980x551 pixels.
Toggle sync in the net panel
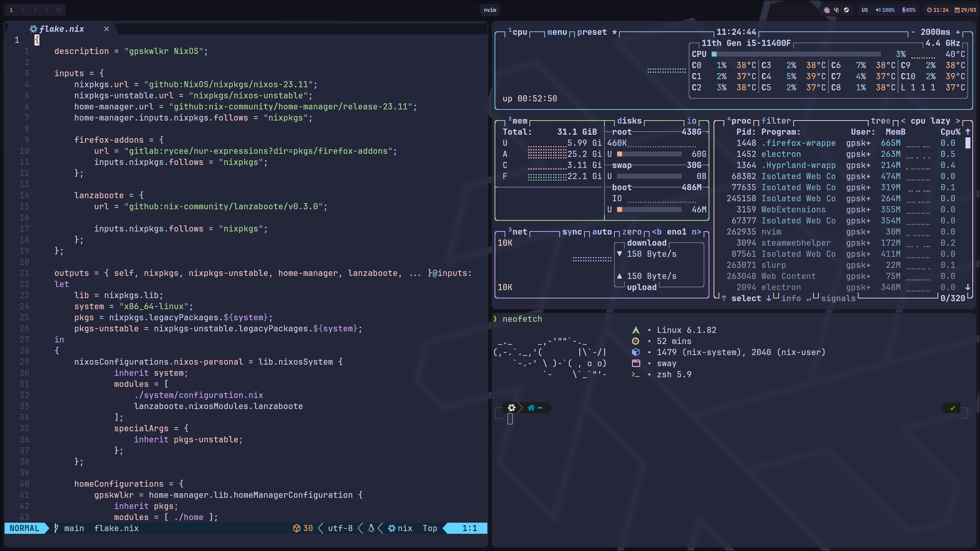pyautogui.click(x=572, y=232)
